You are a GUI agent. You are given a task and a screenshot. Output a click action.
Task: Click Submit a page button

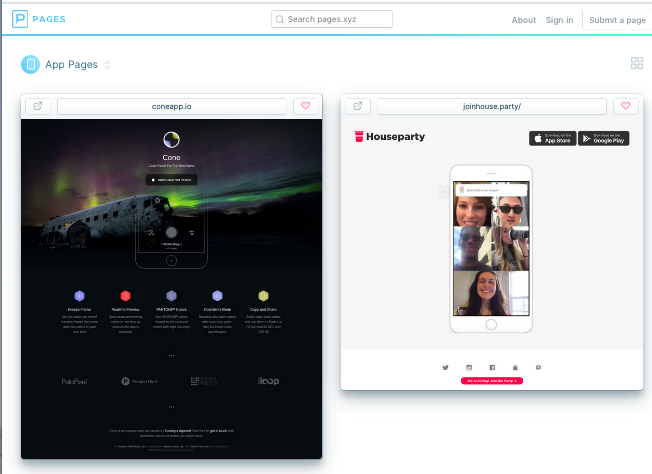[x=617, y=20]
